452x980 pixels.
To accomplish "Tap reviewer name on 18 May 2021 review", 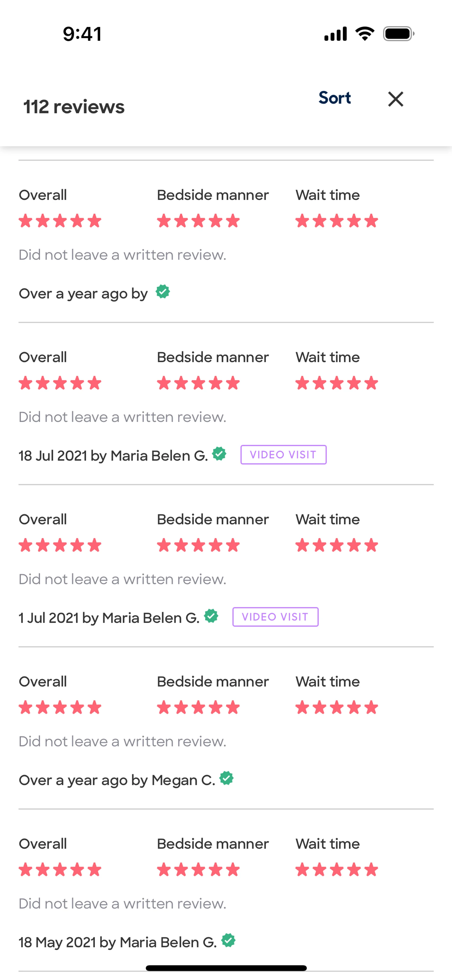I will [x=168, y=942].
